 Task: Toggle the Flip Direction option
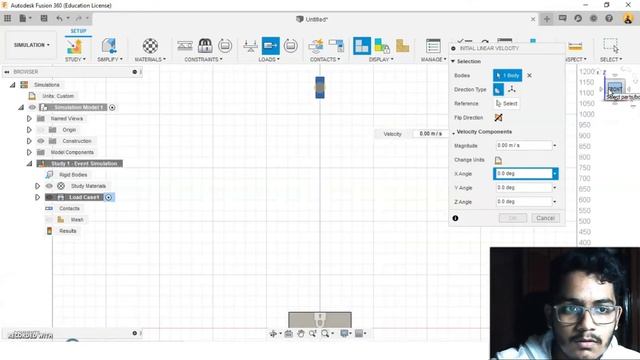point(498,118)
